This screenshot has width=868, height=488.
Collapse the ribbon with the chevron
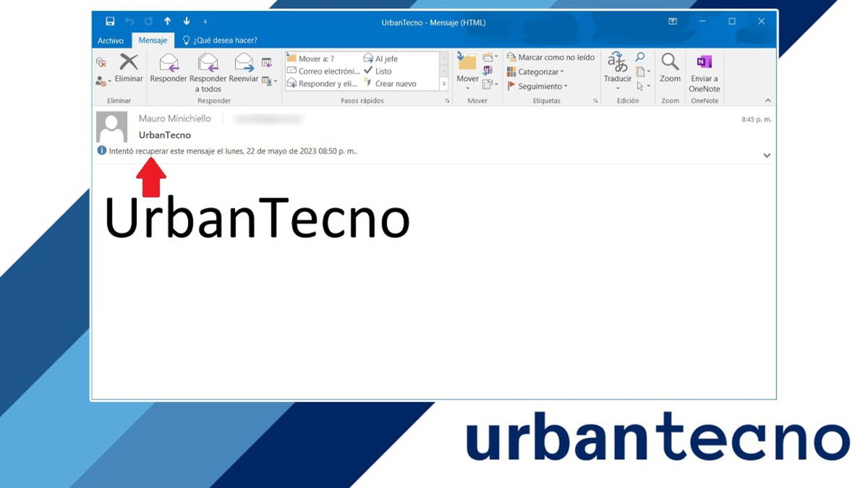pyautogui.click(x=767, y=100)
